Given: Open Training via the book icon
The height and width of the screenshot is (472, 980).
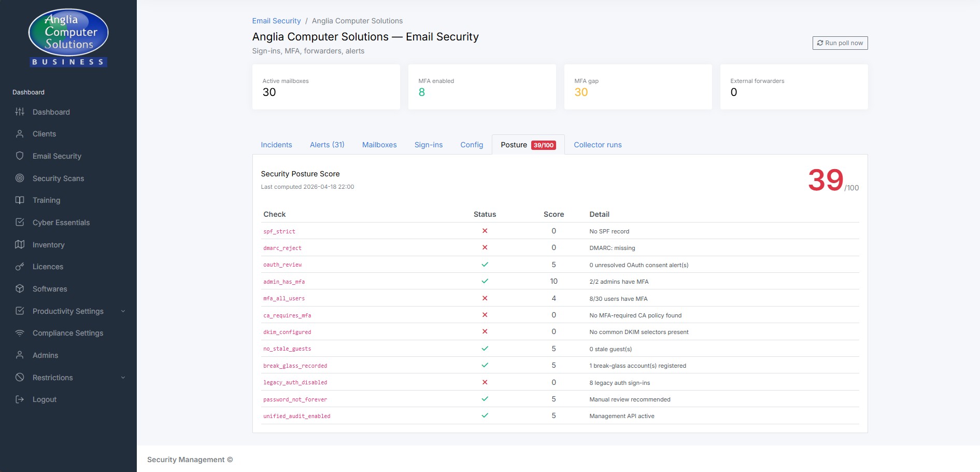Looking at the screenshot, I should (x=20, y=200).
